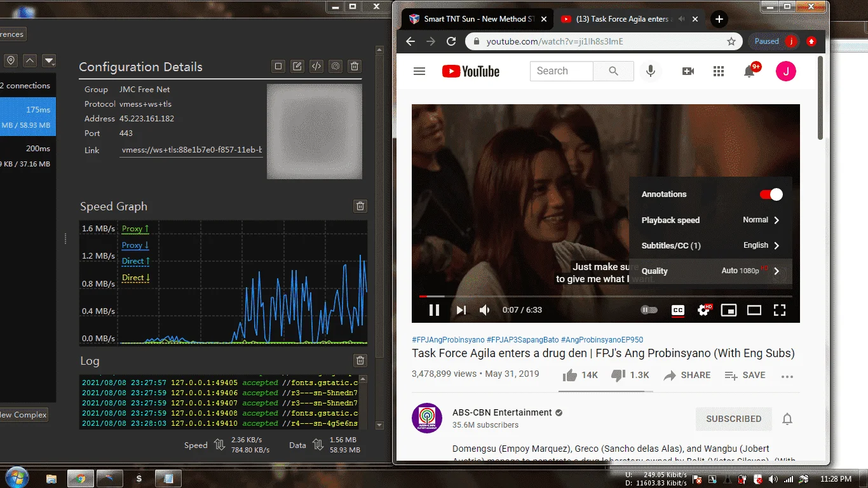The height and width of the screenshot is (488, 868).
Task: Skip to the next video
Action: 461,310
